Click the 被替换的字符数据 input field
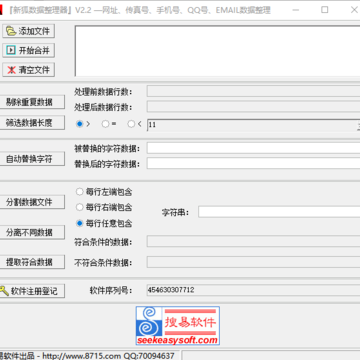The image size is (360, 360). [x=253, y=148]
